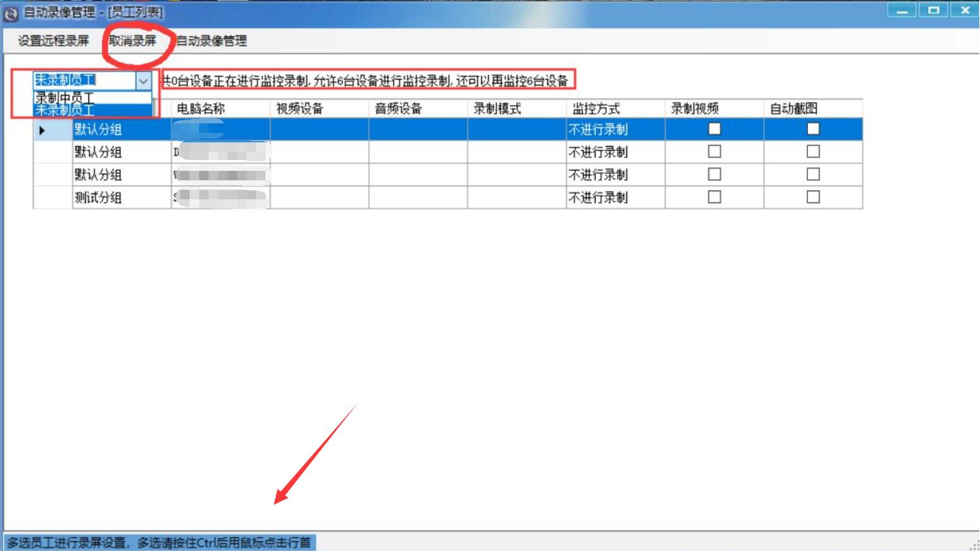Screen dimensions: 980x551
Task: Click the app icon in title bar
Action: click(11, 13)
